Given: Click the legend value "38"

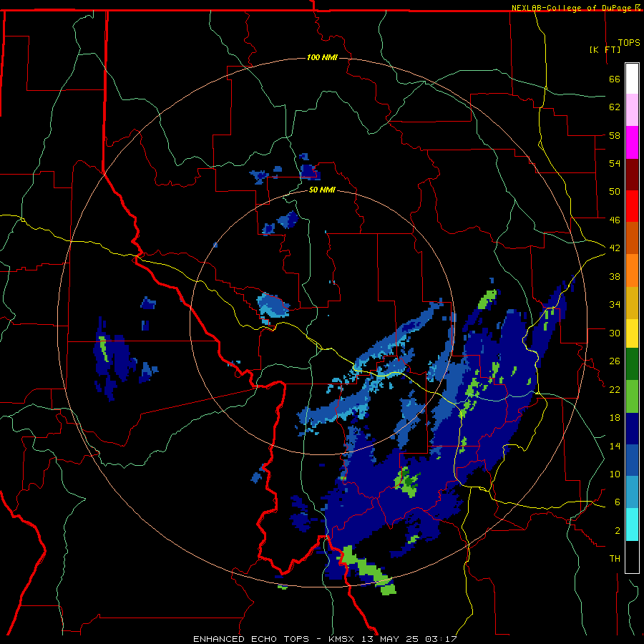Looking at the screenshot, I should pyautogui.click(x=615, y=276).
